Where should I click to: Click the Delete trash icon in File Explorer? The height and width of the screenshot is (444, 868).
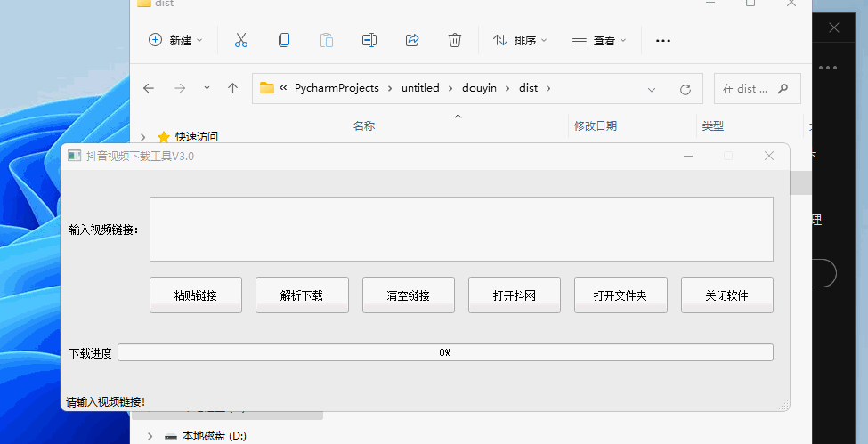pyautogui.click(x=455, y=40)
